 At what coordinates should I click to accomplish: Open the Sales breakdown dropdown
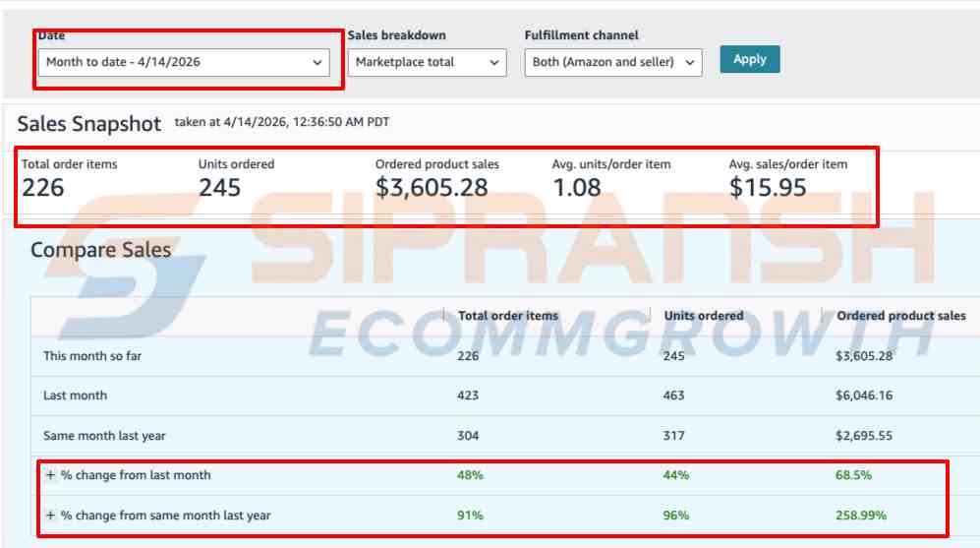[427, 62]
